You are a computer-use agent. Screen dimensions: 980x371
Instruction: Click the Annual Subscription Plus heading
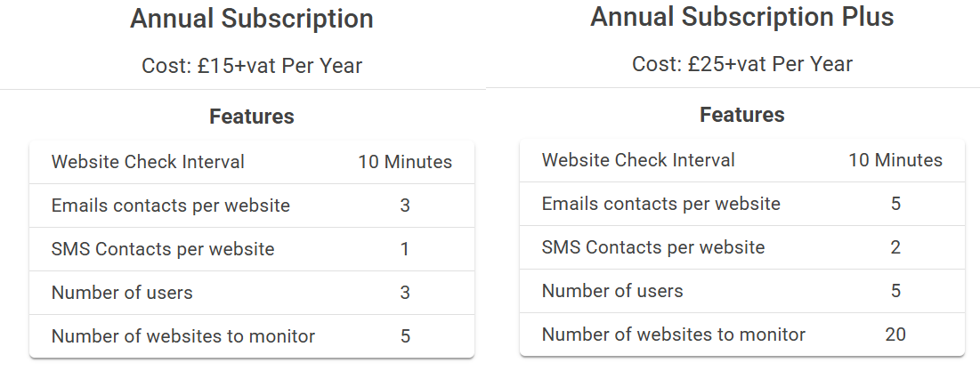(x=741, y=17)
